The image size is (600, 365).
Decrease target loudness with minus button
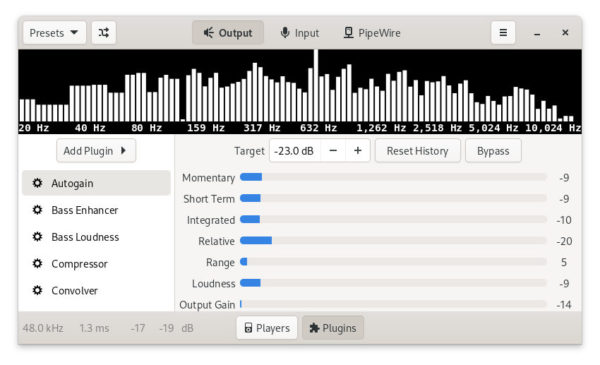tap(333, 151)
